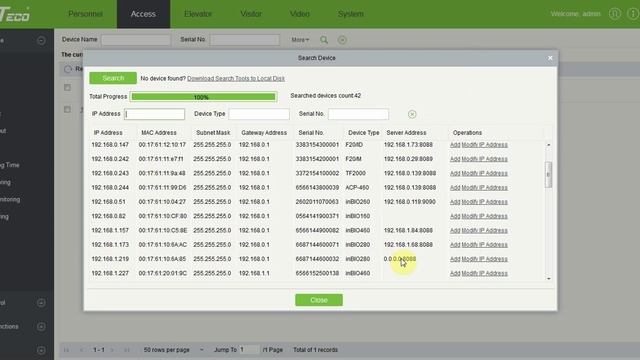The width and height of the screenshot is (640, 360).
Task: Click the Device Type column header
Action: coord(364,133)
